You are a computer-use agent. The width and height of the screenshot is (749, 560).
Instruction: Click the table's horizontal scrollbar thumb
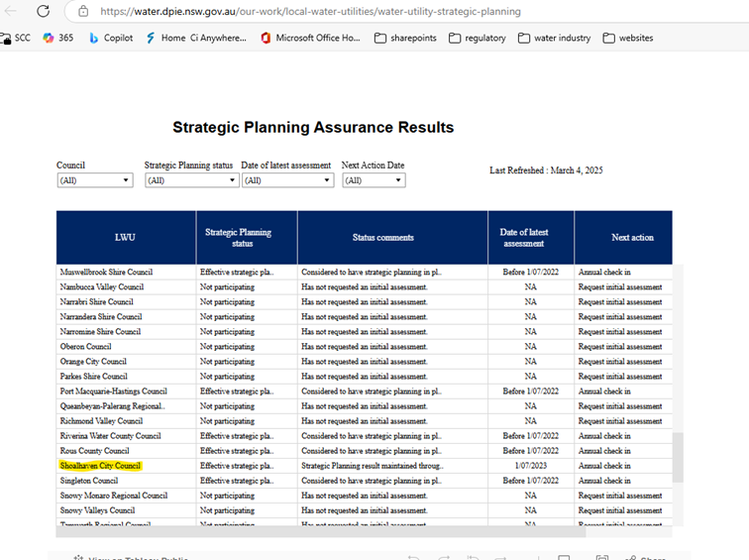(x=321, y=532)
